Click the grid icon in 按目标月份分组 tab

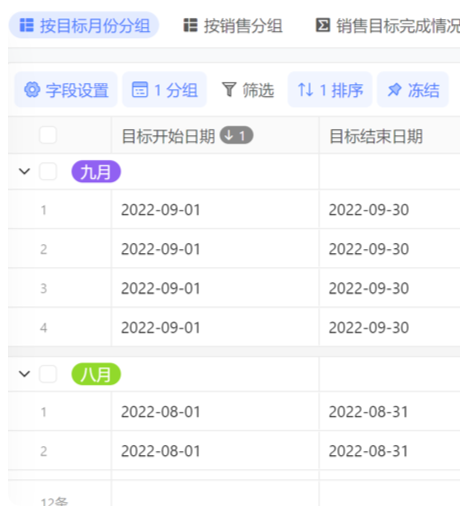[27, 25]
